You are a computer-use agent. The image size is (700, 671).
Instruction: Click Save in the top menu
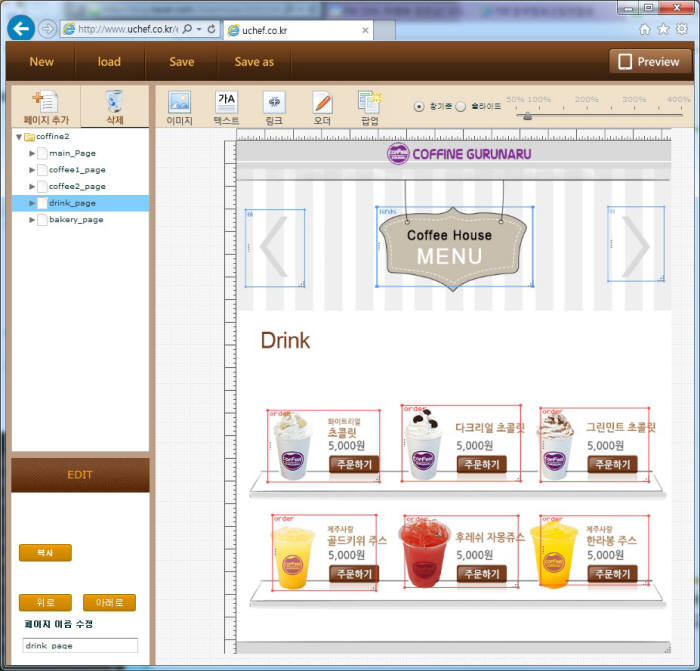click(x=182, y=62)
